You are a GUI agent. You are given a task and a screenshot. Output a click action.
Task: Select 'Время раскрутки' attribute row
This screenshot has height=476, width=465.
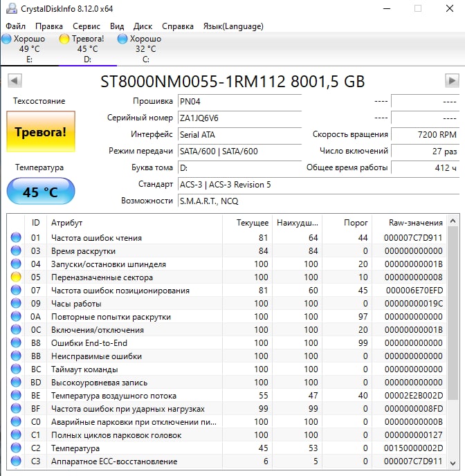(x=226, y=250)
